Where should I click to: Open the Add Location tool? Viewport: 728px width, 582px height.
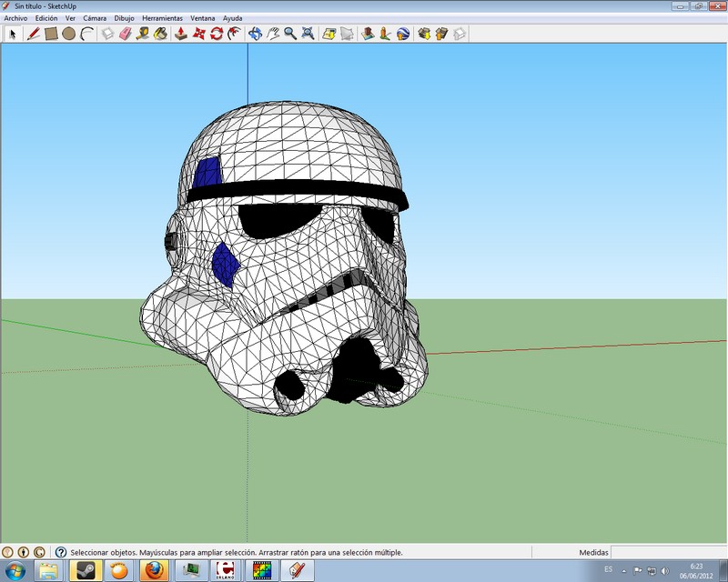tap(329, 34)
